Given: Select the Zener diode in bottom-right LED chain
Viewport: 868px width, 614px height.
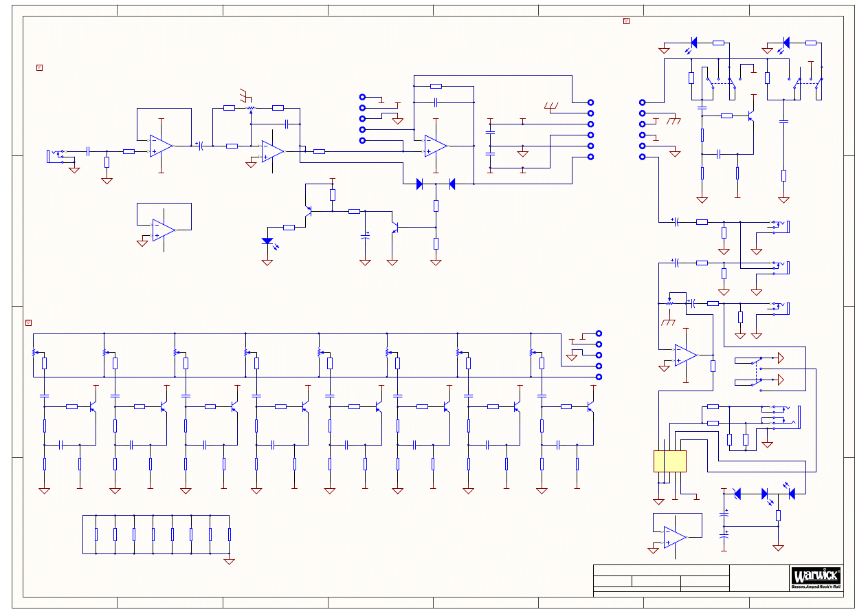Looking at the screenshot, I should click(x=737, y=494).
